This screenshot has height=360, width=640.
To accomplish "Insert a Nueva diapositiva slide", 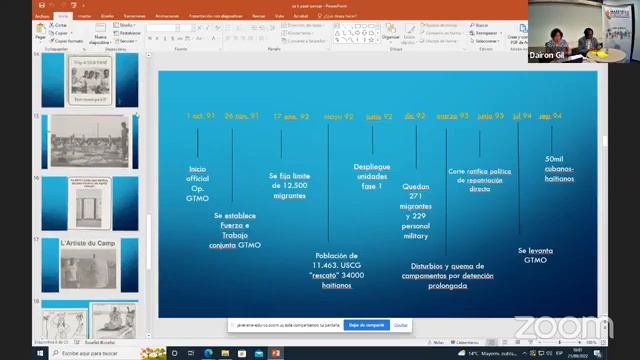I will pyautogui.click(x=100, y=34).
